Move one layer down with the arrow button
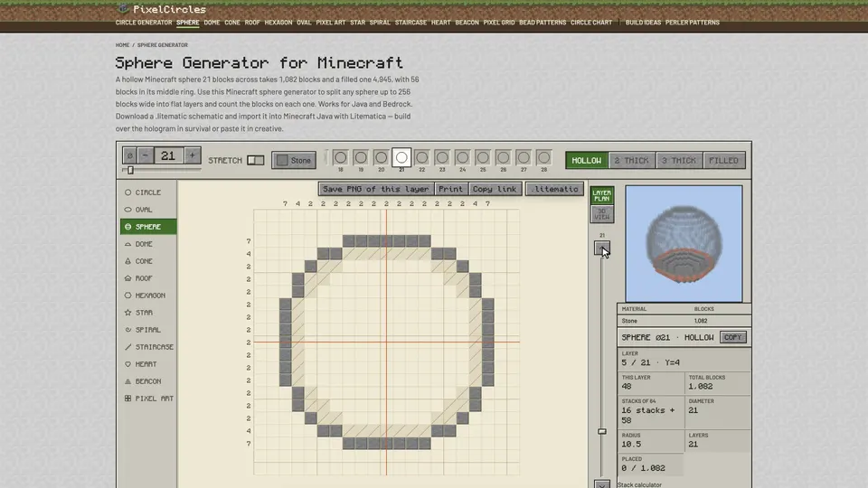868x488 pixels. (602, 484)
